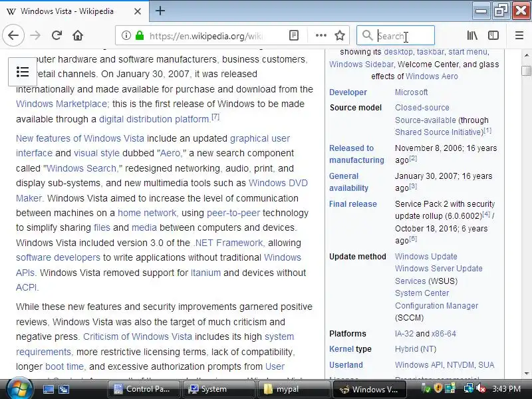This screenshot has height=399, width=532.
Task: Open the browser hamburger menu
Action: (519, 35)
